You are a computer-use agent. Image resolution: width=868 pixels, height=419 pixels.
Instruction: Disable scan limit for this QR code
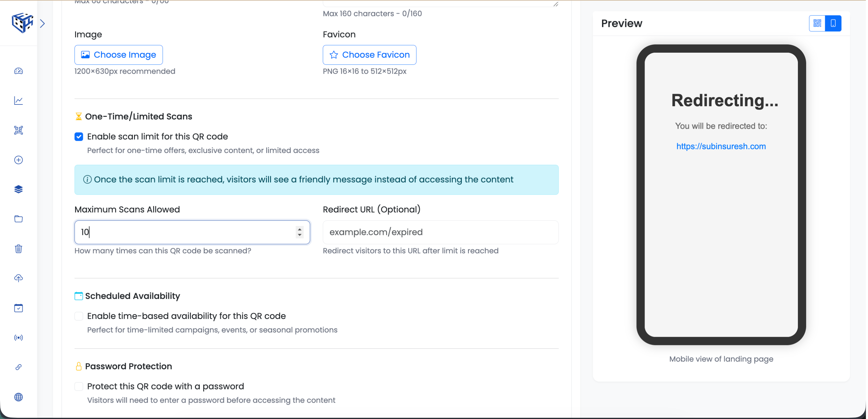tap(79, 136)
